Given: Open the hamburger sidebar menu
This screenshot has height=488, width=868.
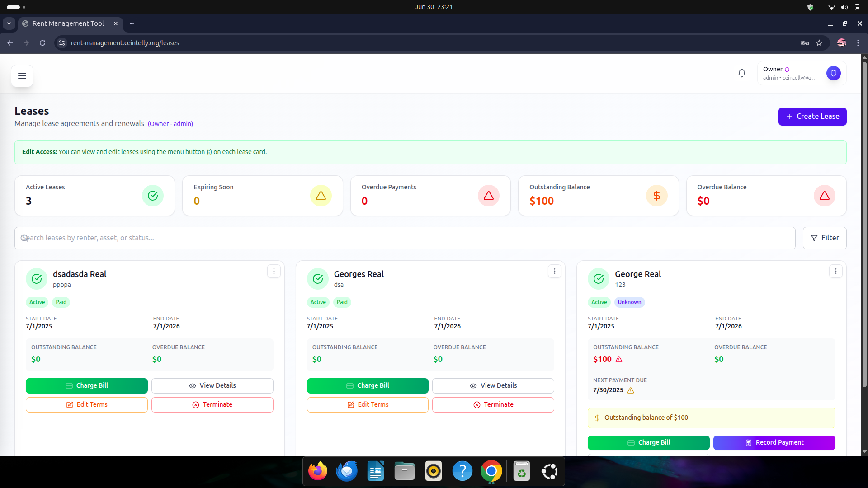Looking at the screenshot, I should pos(22,76).
